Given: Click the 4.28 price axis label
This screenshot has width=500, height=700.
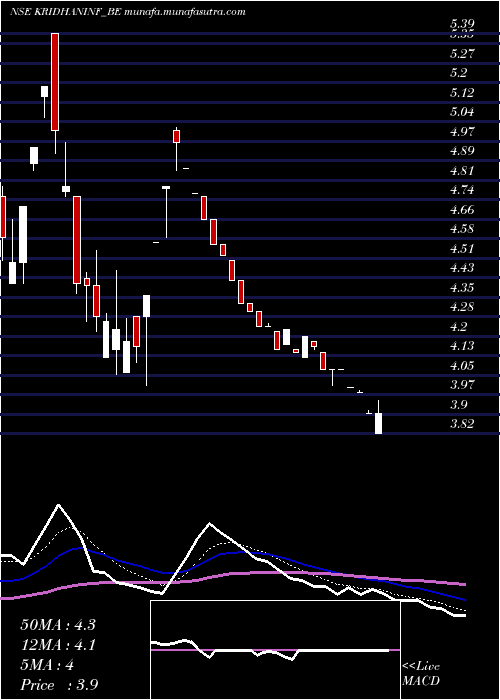Looking at the screenshot, I should coord(462,307).
